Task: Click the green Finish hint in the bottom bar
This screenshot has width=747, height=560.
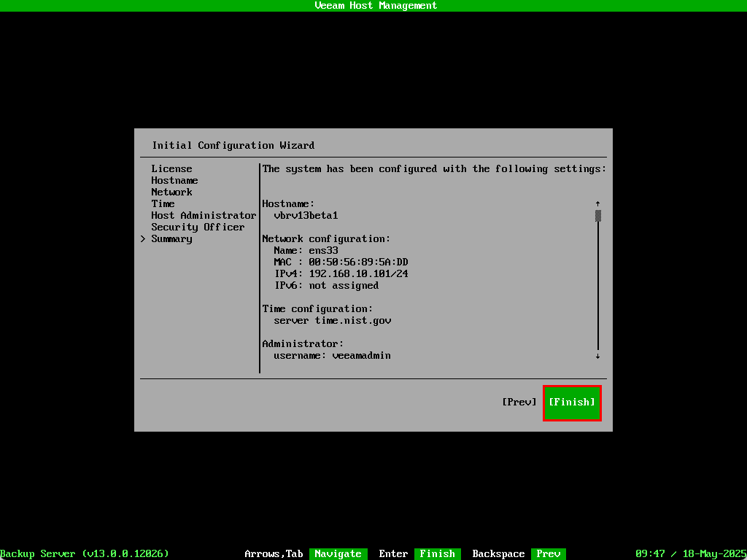Action: point(437,553)
